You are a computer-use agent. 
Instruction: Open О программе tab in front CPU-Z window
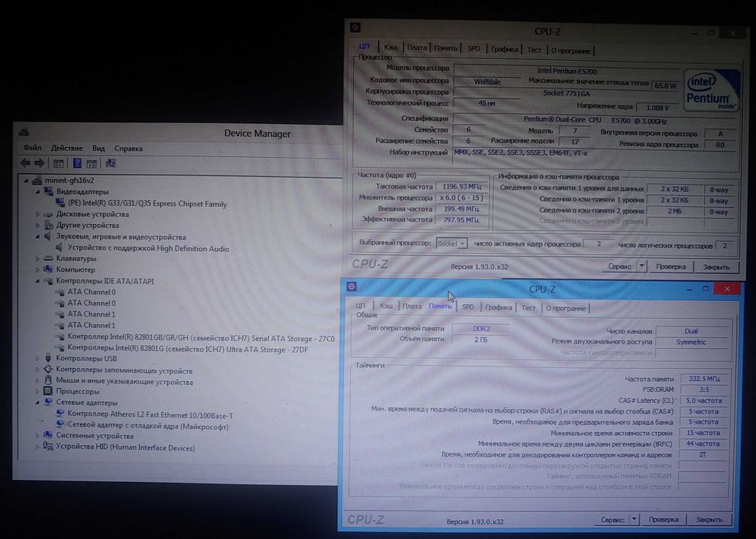(x=566, y=308)
